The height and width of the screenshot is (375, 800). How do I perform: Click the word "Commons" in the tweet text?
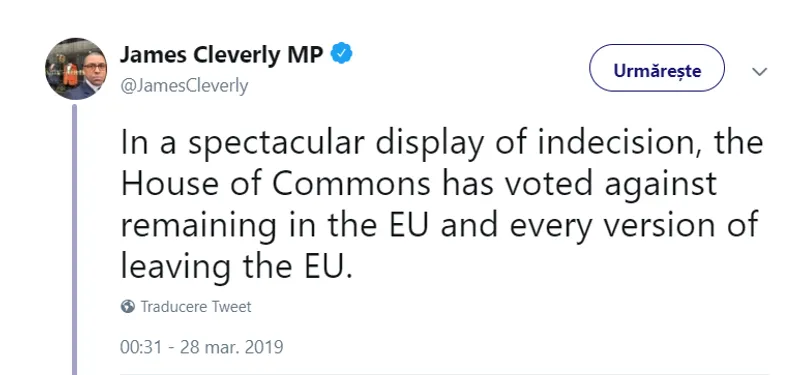pyautogui.click(x=351, y=184)
